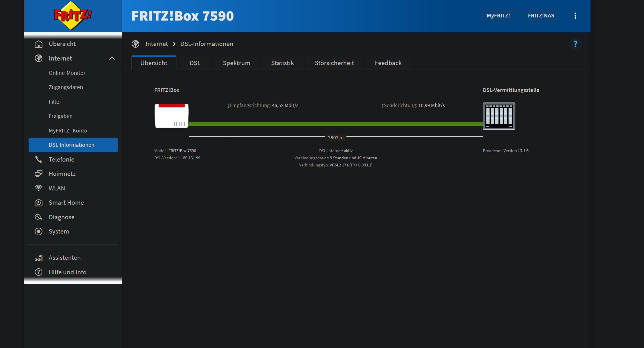Click the green DSL connection line
The image size is (644, 348).
click(x=336, y=124)
